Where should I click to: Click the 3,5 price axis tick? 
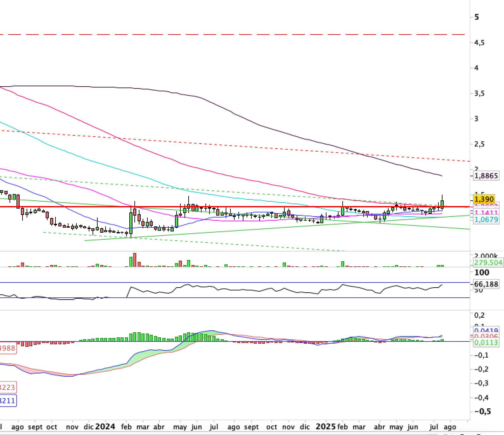click(479, 94)
